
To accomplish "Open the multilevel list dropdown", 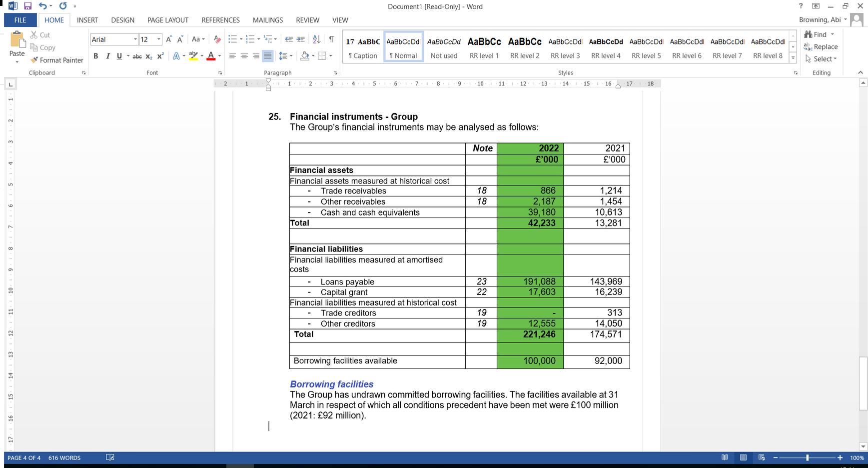I will 270,39.
